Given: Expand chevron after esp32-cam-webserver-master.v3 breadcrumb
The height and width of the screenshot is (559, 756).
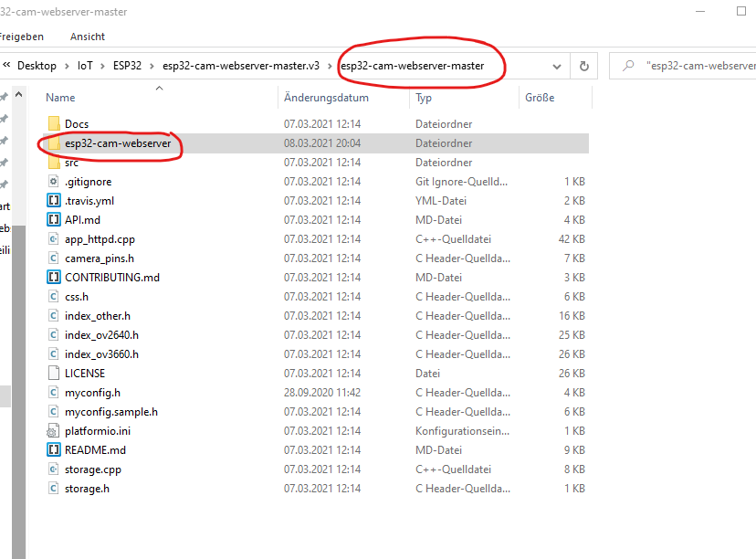Looking at the screenshot, I should tap(330, 66).
